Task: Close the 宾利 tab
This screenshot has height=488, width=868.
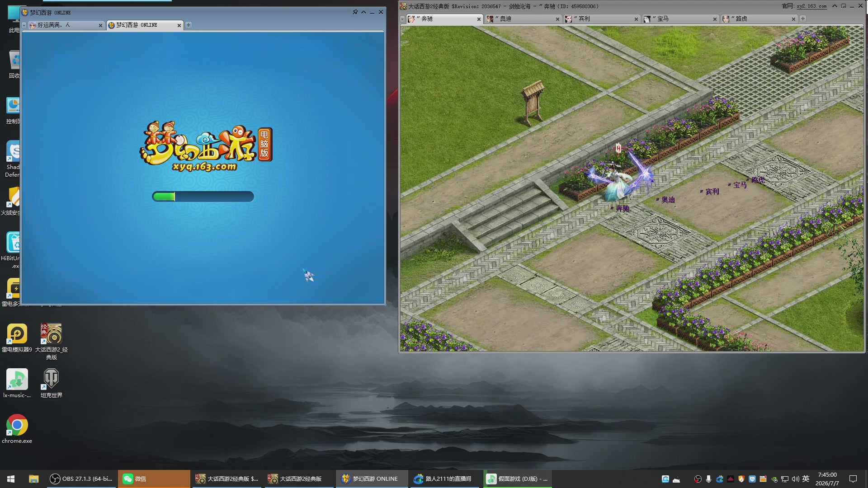Action: tap(636, 19)
